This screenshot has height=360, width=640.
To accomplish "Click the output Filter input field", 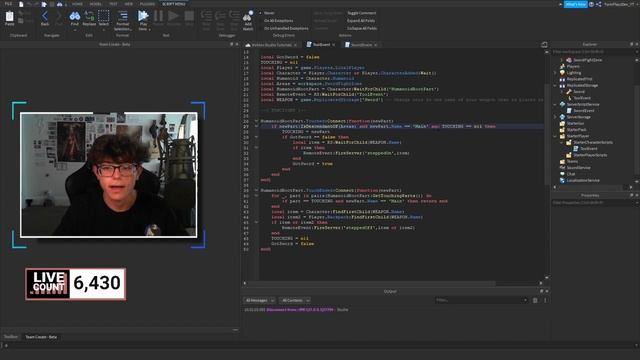I will (x=481, y=300).
